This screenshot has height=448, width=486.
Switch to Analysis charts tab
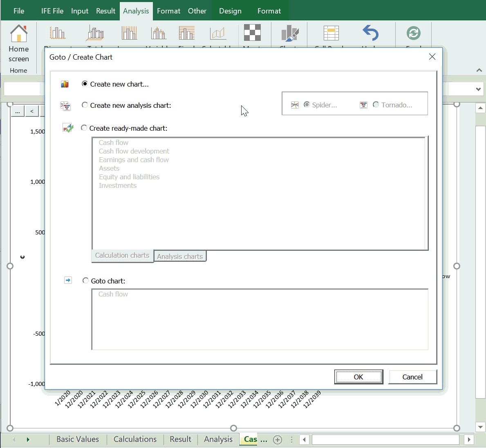180,256
